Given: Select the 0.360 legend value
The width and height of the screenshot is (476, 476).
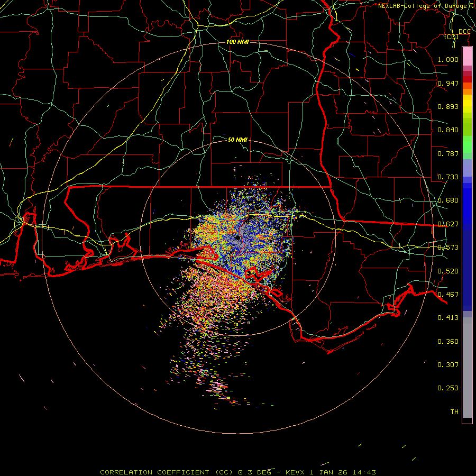Looking at the screenshot, I should [x=448, y=342].
